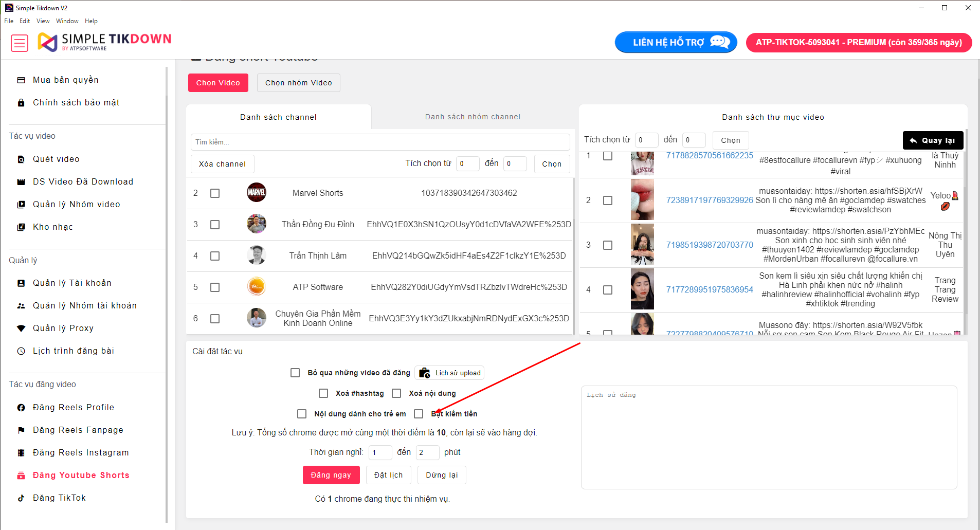Image resolution: width=980 pixels, height=530 pixels.
Task: Click the Kho nhạc music icon
Action: (21, 227)
